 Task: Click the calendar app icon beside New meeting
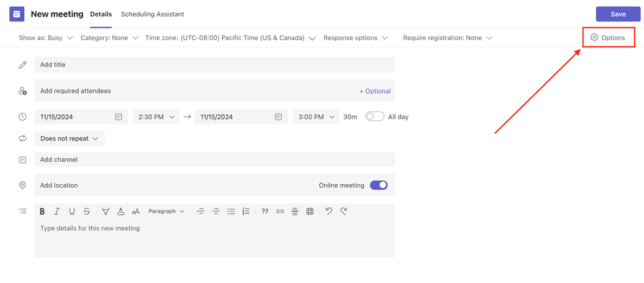coord(16,14)
